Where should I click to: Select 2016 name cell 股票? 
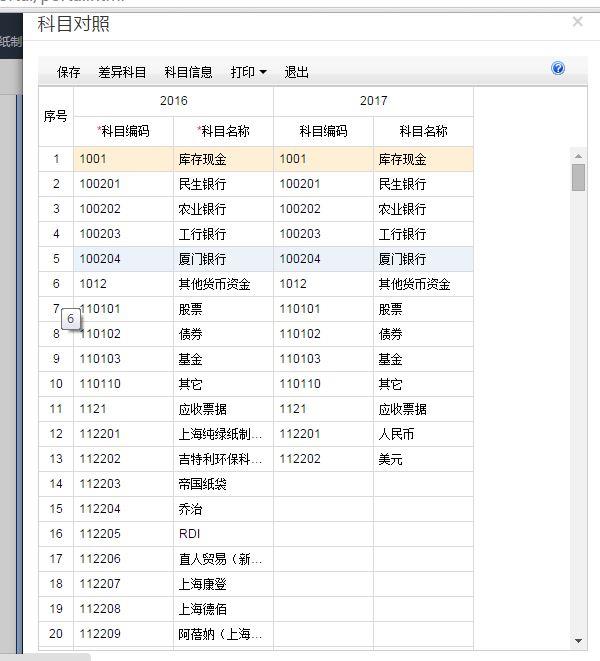click(x=223, y=309)
